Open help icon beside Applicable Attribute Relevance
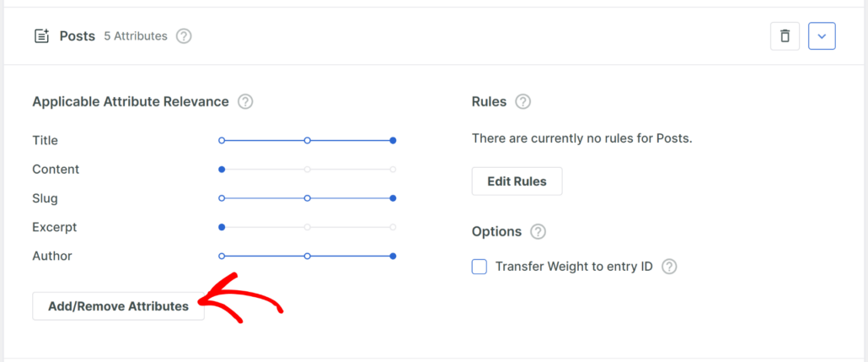Screen dimensions: 868x362 click(245, 102)
